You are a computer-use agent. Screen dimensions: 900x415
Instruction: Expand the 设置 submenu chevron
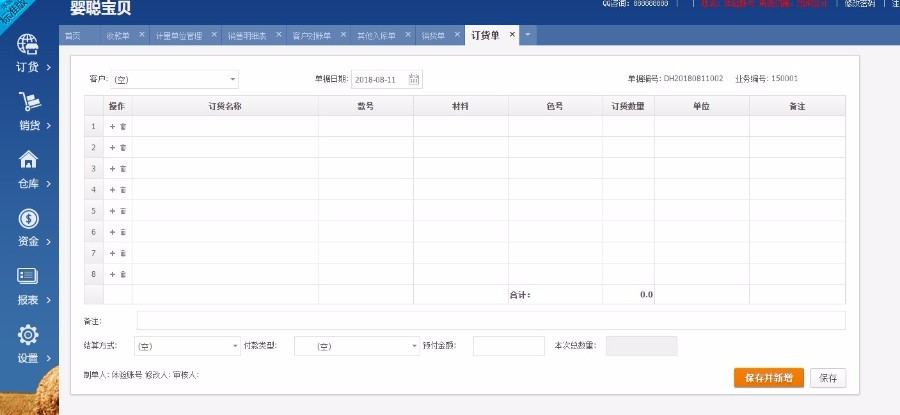point(48,358)
